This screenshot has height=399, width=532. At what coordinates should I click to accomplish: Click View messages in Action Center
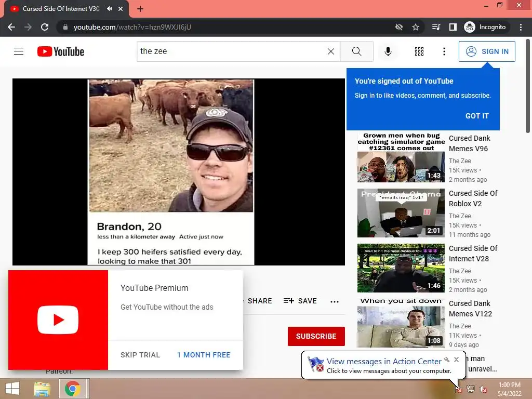click(x=384, y=362)
